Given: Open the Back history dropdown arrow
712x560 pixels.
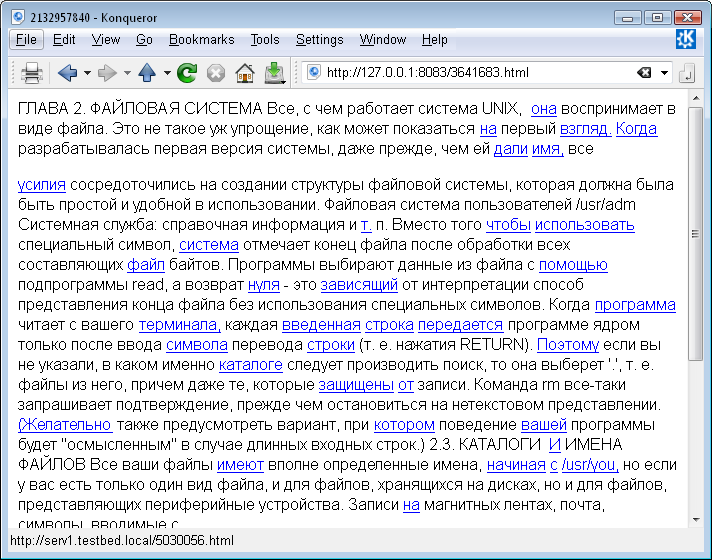Looking at the screenshot, I should click(x=87, y=73).
